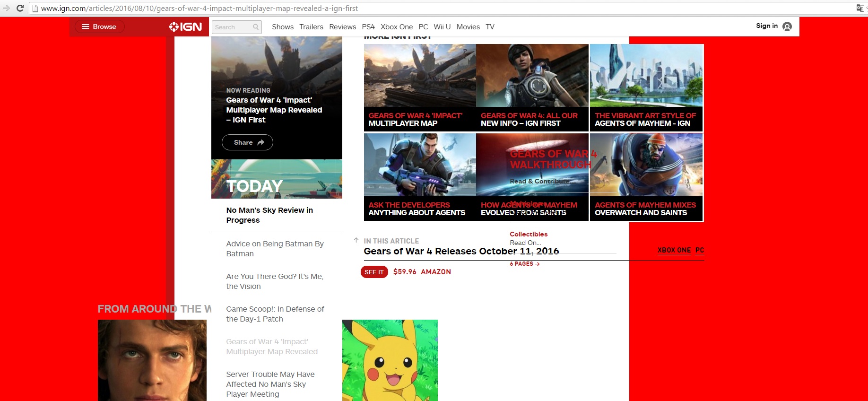Click heading Gears of War 4 Releases October 11, 2016
Image resolution: width=868 pixels, height=401 pixels.
coord(461,251)
